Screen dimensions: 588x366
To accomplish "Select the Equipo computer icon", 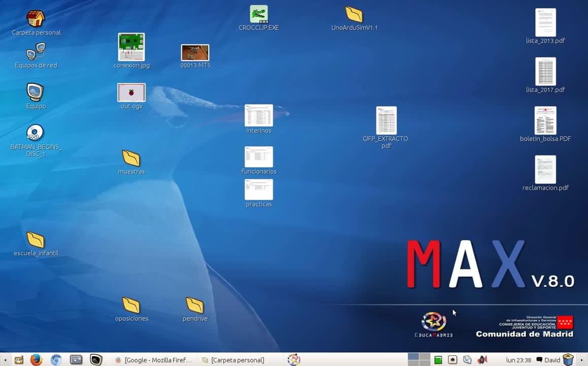I will (x=35, y=93).
